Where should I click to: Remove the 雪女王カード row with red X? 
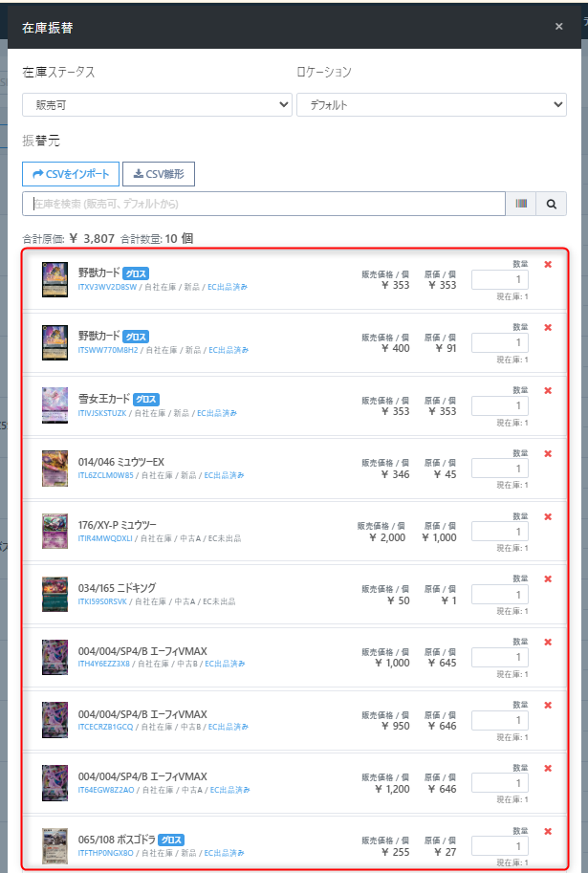(x=548, y=390)
